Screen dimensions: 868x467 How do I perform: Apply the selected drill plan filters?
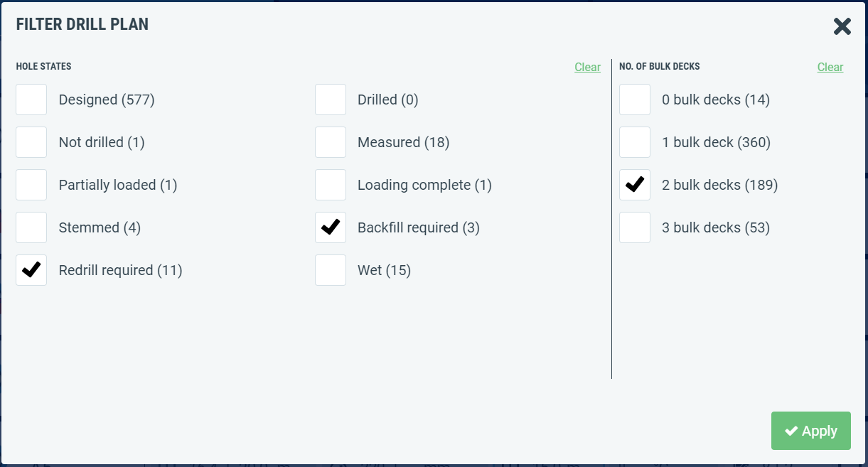[811, 431]
